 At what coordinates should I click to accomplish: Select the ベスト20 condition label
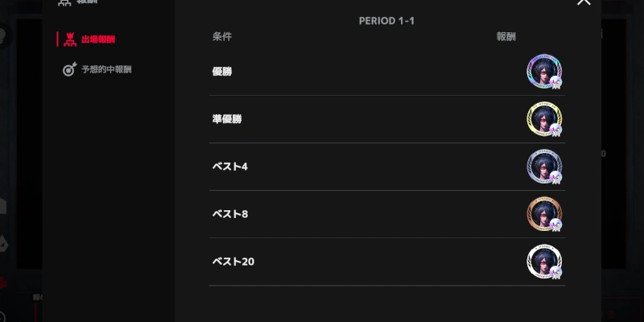point(233,262)
